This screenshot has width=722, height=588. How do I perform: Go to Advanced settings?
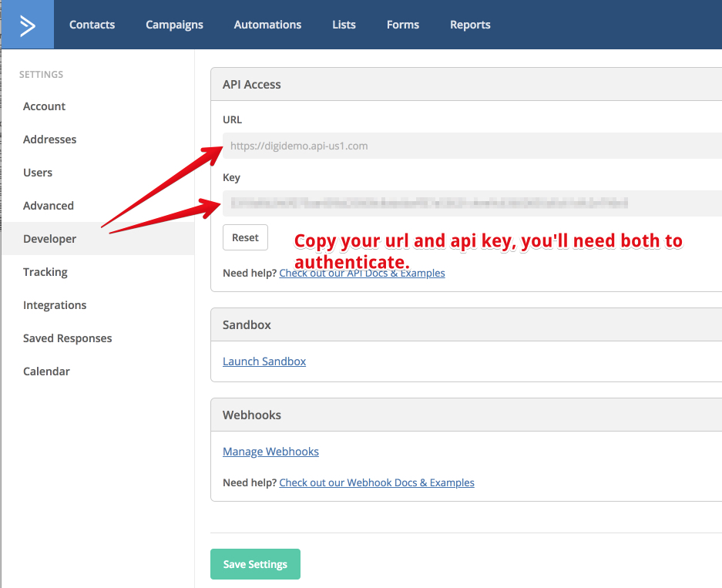tap(48, 205)
